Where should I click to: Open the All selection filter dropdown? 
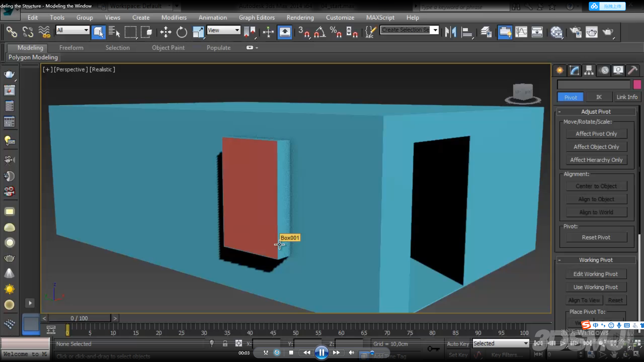coord(73,30)
